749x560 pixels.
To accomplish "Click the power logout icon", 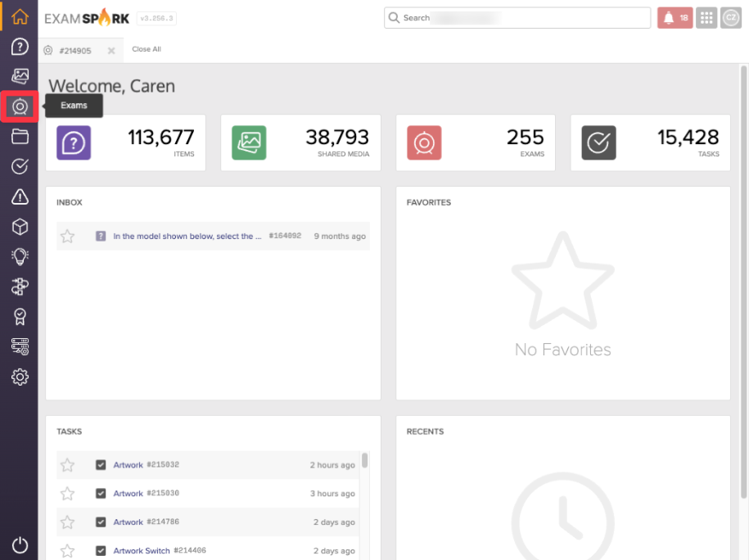I will click(20, 545).
